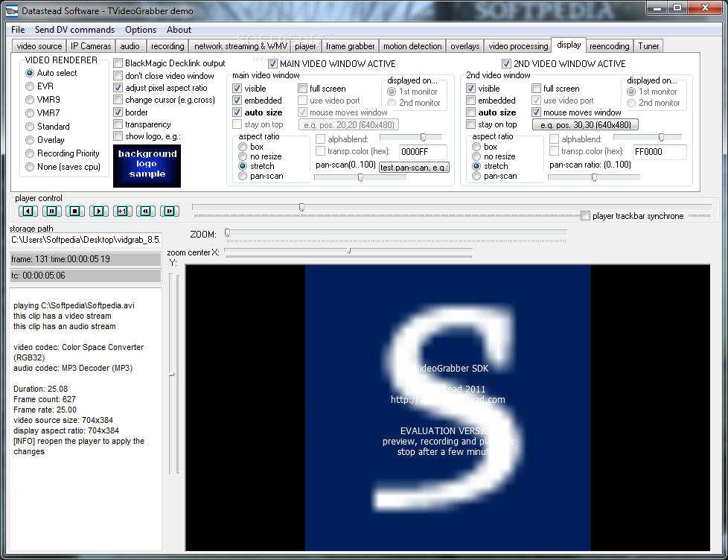Click the TVideoGrabber title bar app icon
The image size is (728, 560).
point(12,10)
